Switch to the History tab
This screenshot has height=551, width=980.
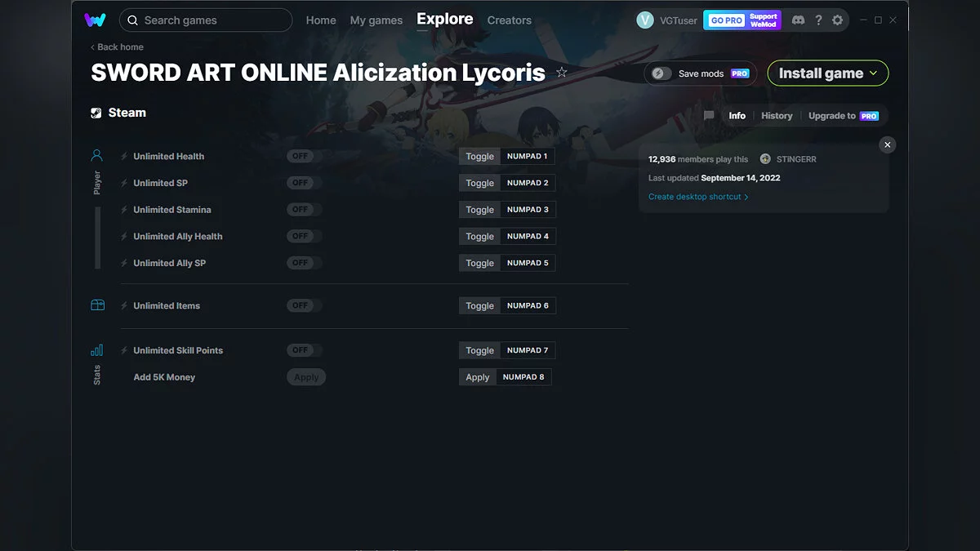(777, 116)
